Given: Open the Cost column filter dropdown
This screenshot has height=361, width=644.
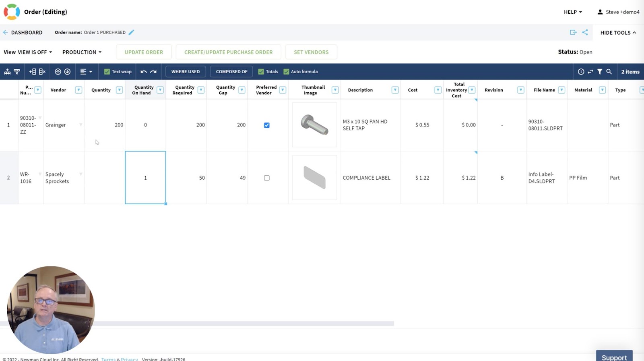Looking at the screenshot, I should pos(438,90).
